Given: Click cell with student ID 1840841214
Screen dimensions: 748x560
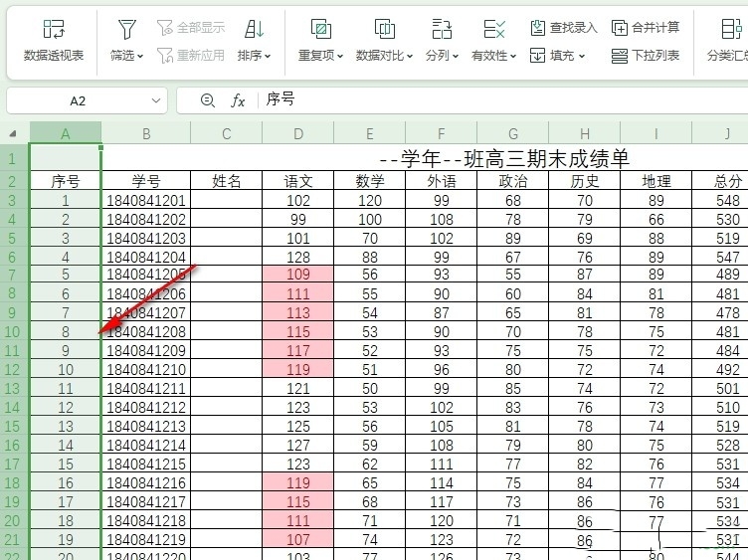Looking at the screenshot, I should point(146,445).
